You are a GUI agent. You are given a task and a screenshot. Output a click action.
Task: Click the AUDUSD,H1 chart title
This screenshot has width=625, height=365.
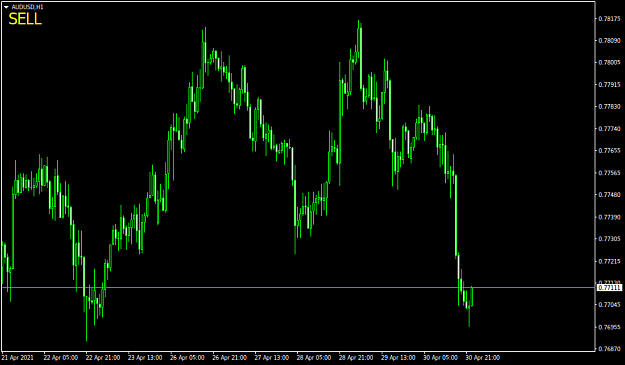pos(28,7)
